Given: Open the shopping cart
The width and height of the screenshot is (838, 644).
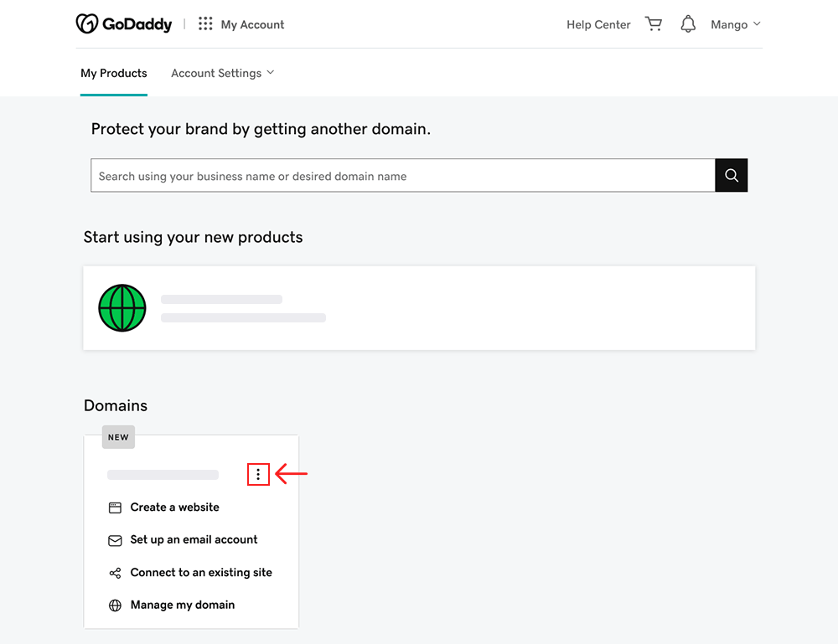Looking at the screenshot, I should pyautogui.click(x=654, y=24).
